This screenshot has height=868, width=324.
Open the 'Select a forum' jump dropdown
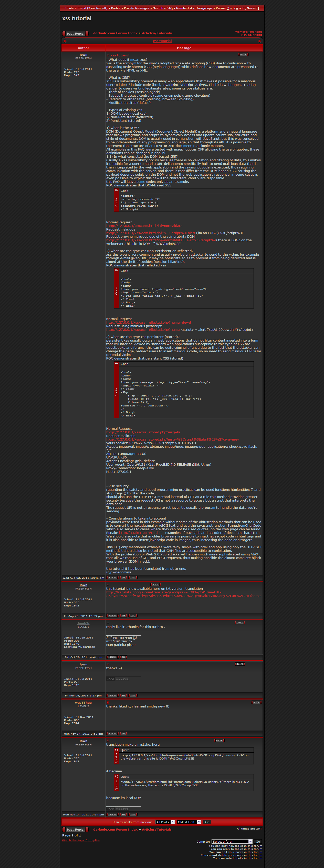point(232,842)
